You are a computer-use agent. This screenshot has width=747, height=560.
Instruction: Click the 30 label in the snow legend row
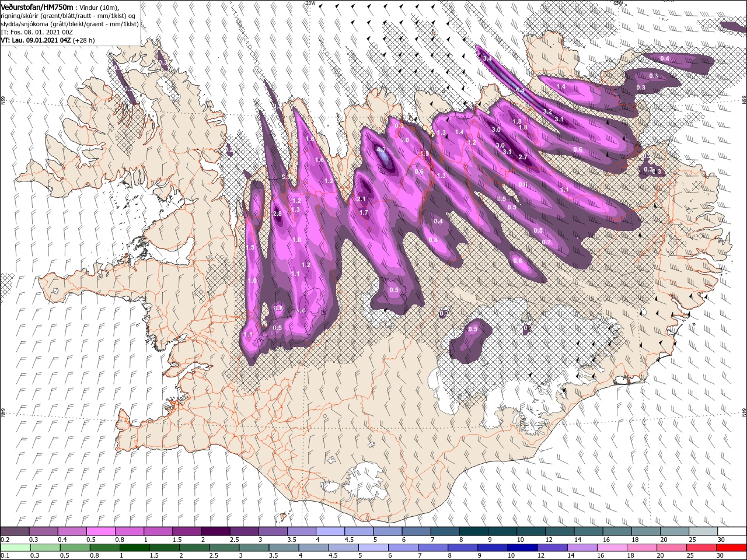[721, 540]
